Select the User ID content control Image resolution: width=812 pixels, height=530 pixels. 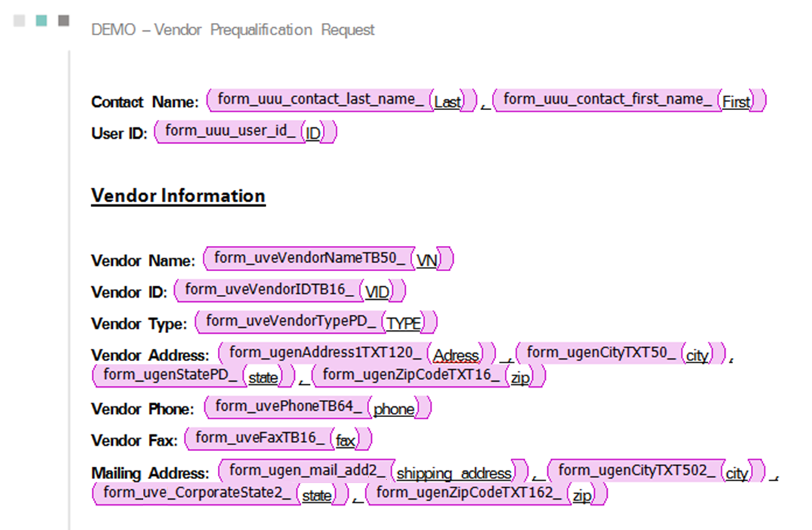313,133
